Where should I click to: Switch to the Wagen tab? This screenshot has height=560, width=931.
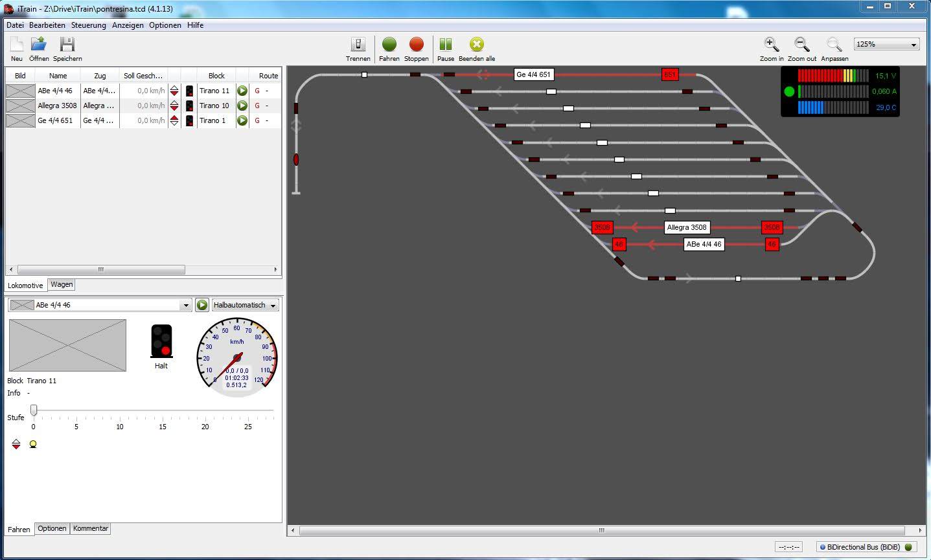62,284
